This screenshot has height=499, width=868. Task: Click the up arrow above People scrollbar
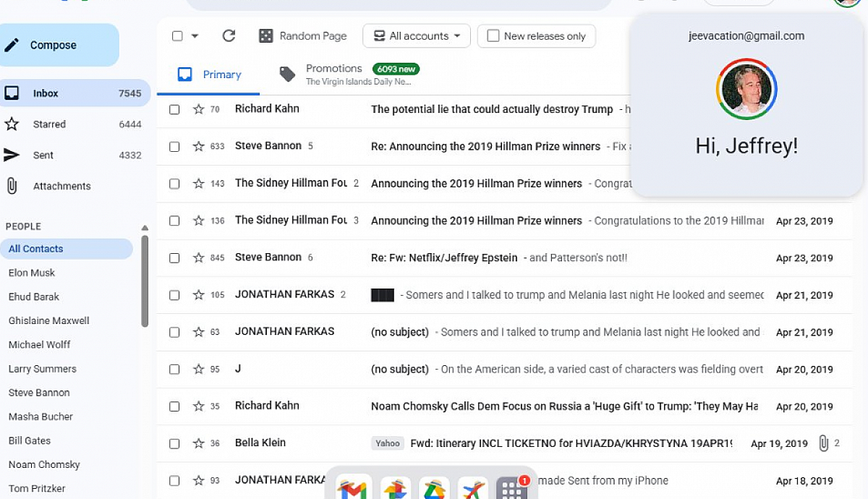pyautogui.click(x=145, y=228)
